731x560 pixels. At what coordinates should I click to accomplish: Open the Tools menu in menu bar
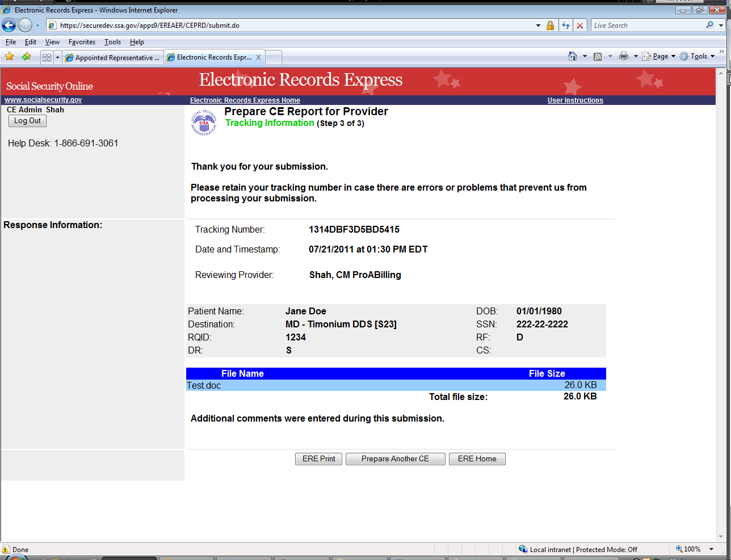(112, 42)
